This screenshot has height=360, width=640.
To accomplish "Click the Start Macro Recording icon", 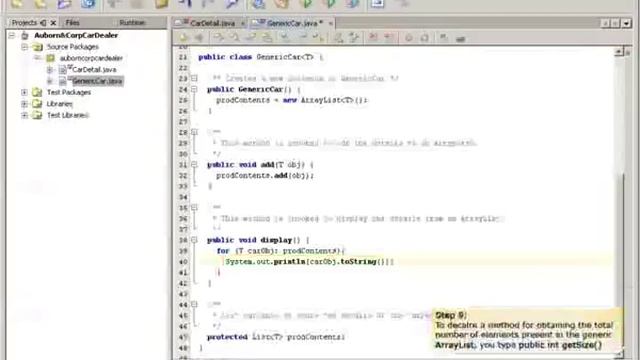I will [409, 38].
